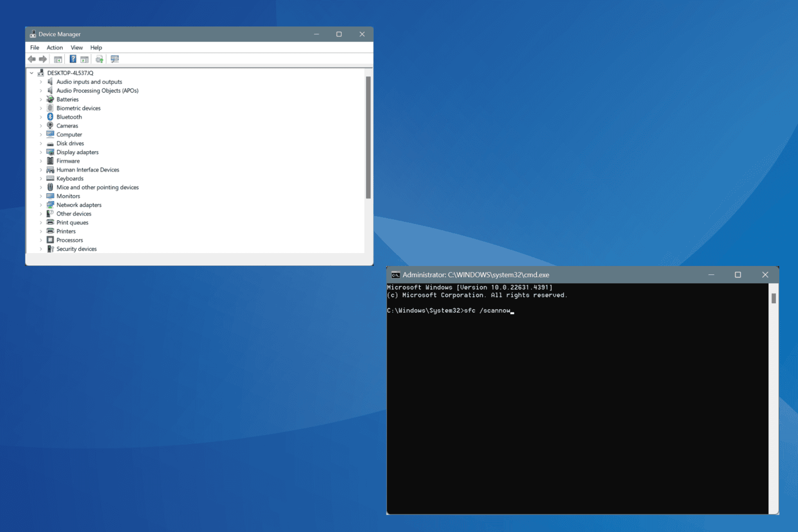Select the Batteries icon
The width and height of the screenshot is (798, 532).
coord(50,99)
